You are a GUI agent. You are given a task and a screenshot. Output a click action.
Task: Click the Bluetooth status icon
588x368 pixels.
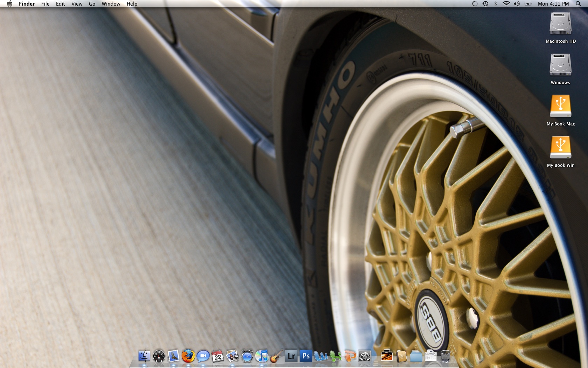[496, 4]
